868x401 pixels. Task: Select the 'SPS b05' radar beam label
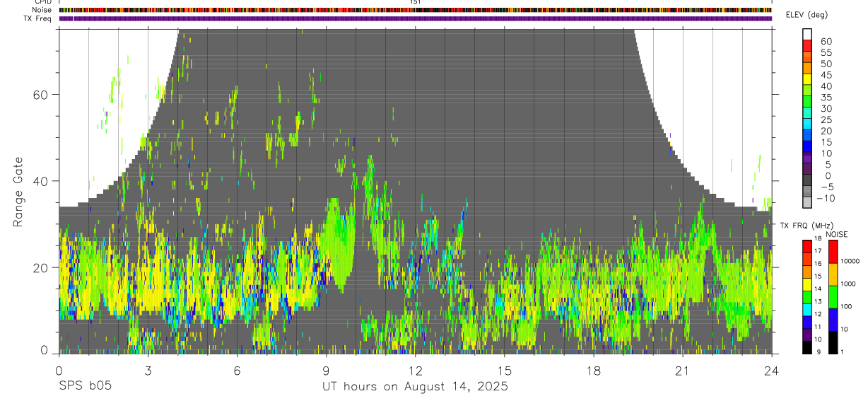point(85,386)
